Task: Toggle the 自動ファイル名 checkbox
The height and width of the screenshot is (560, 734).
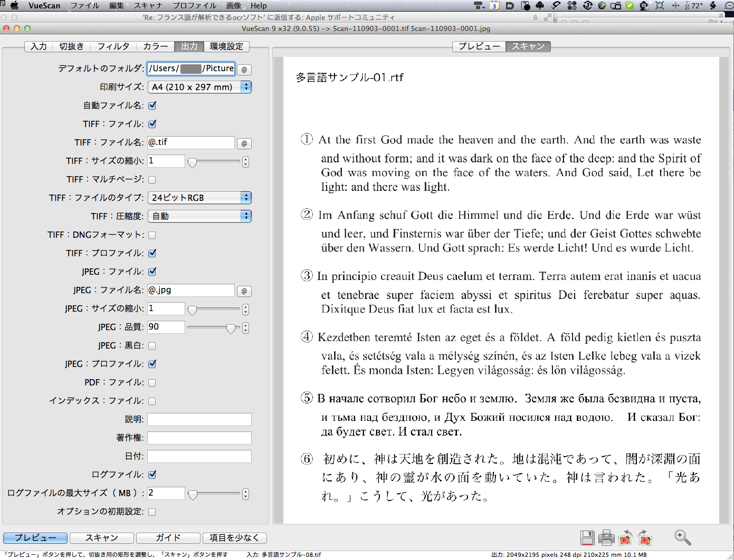Action: 152,105
